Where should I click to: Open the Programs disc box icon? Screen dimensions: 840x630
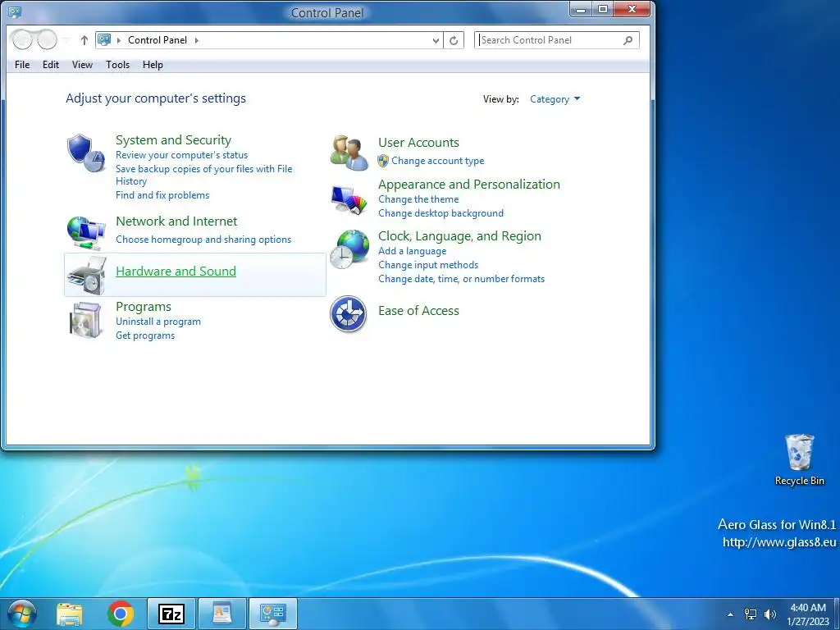tap(85, 320)
